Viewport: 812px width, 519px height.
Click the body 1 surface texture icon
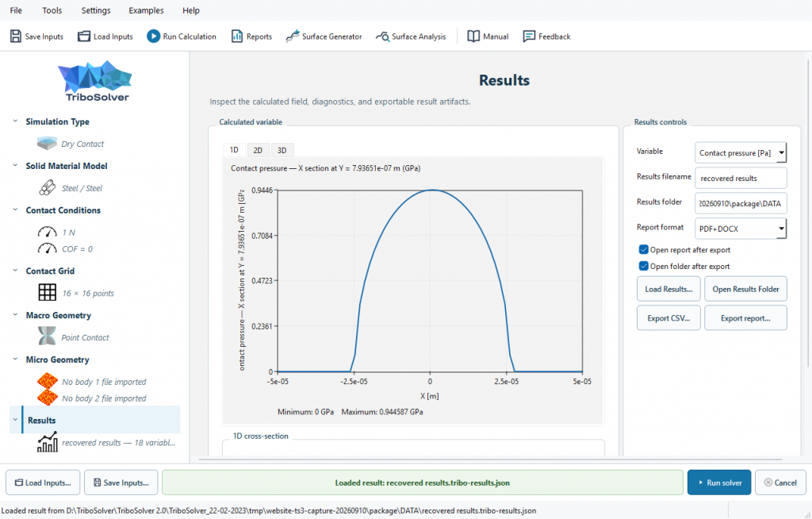pos(47,381)
